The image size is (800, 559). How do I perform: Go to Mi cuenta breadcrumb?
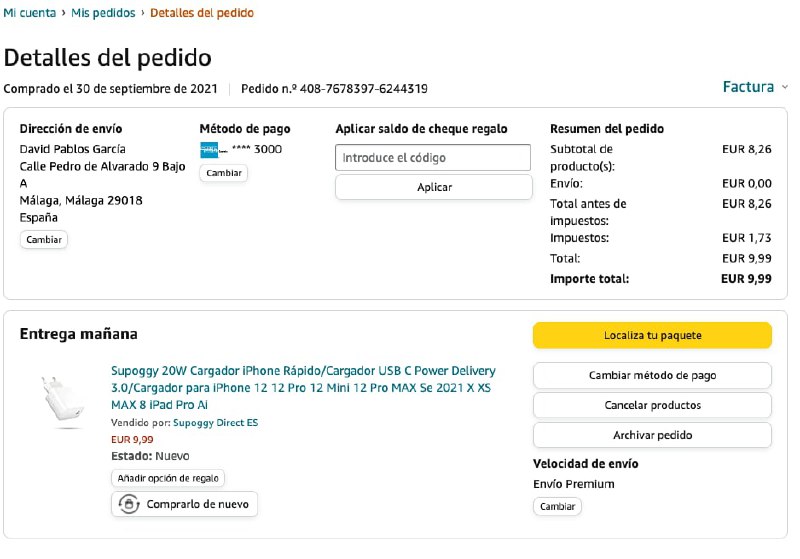[30, 13]
